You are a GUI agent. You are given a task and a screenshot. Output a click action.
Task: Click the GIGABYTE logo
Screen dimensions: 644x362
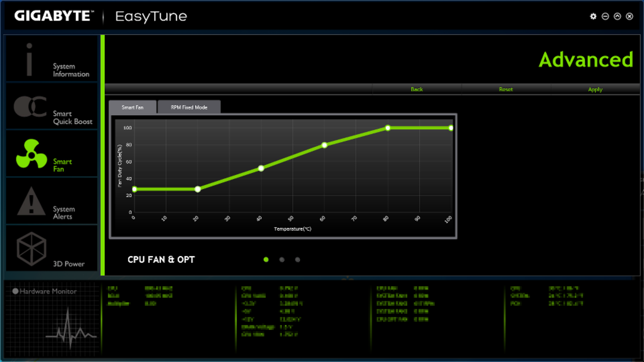53,15
